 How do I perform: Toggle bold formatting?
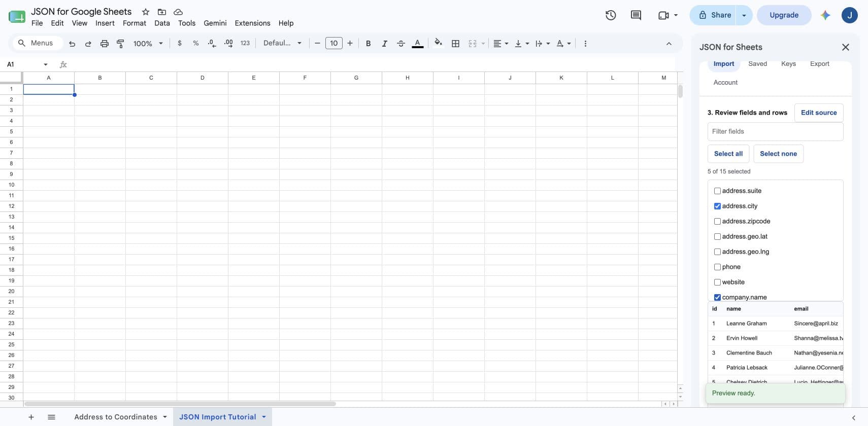pos(369,44)
